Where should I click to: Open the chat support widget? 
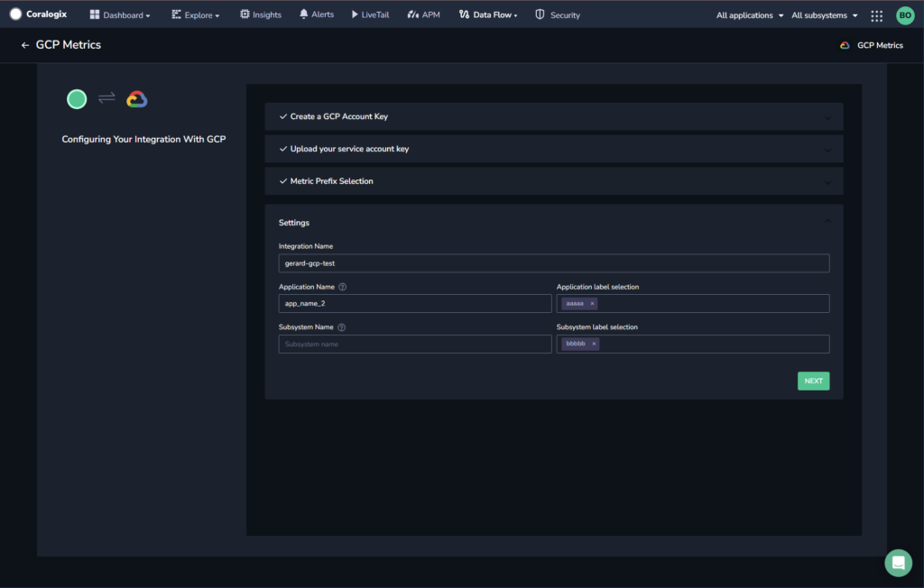[x=898, y=564]
